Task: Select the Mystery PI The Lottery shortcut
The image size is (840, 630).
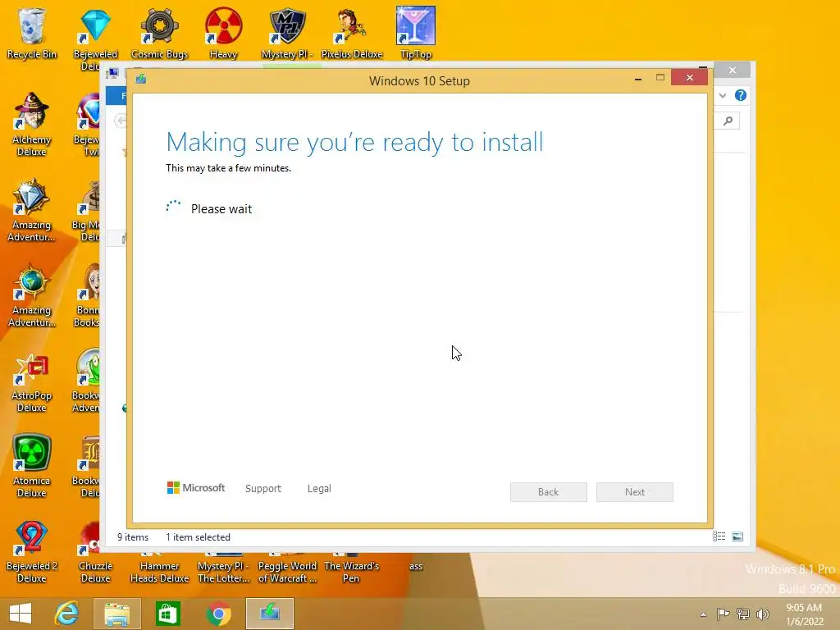Action: pos(223,571)
